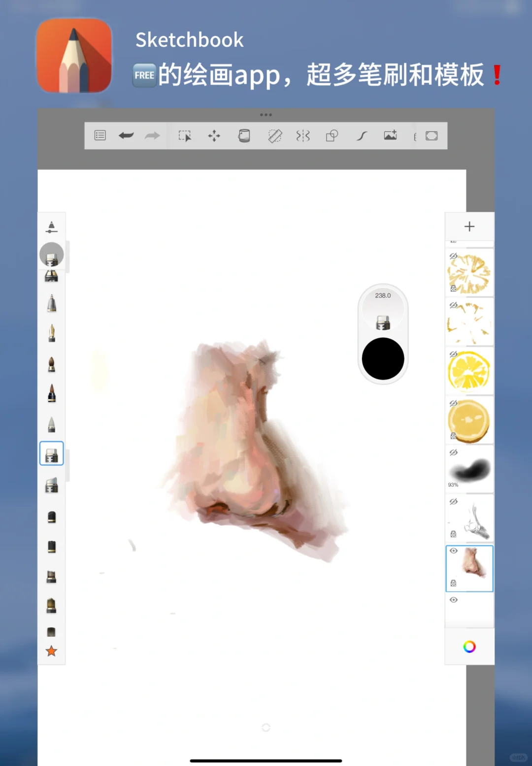
Task: Add a new layer
Action: click(469, 226)
